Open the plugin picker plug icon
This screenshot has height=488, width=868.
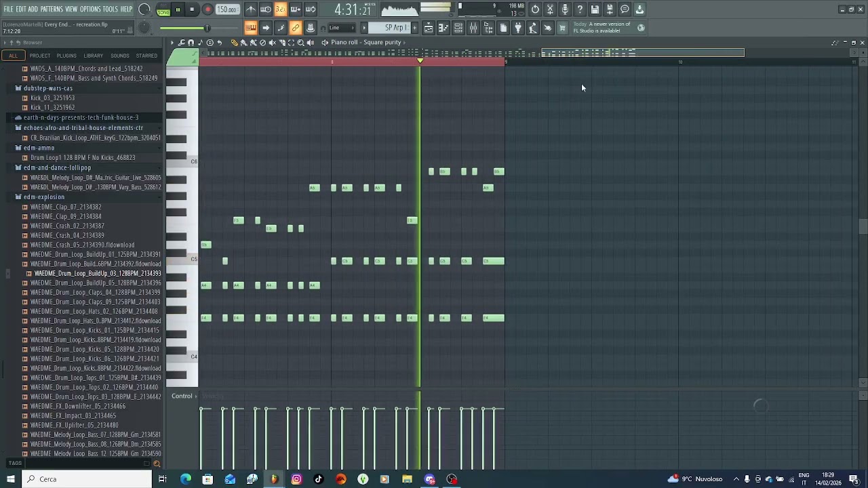point(518,28)
